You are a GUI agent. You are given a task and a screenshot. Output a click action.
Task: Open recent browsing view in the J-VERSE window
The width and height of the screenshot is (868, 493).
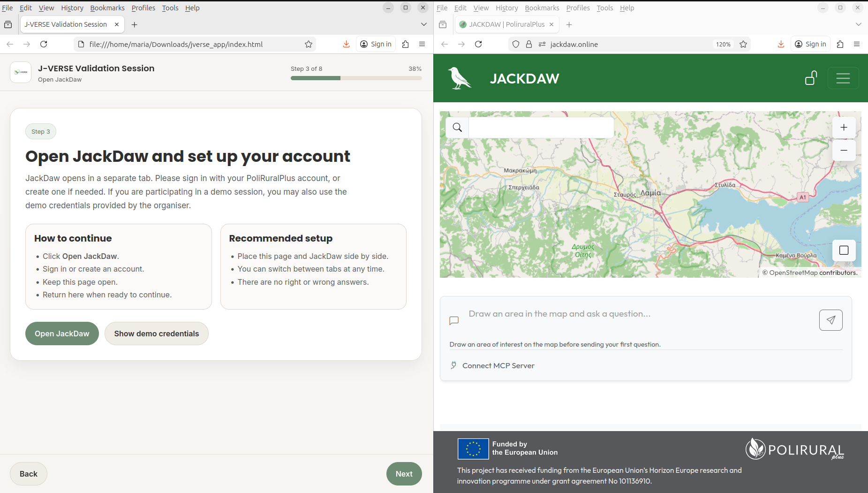(8, 24)
